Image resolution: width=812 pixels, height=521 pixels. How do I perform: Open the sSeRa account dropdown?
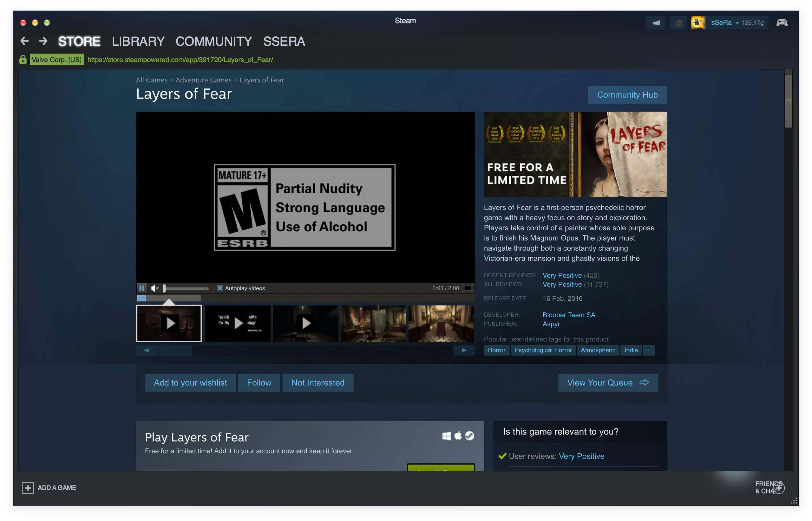click(725, 23)
